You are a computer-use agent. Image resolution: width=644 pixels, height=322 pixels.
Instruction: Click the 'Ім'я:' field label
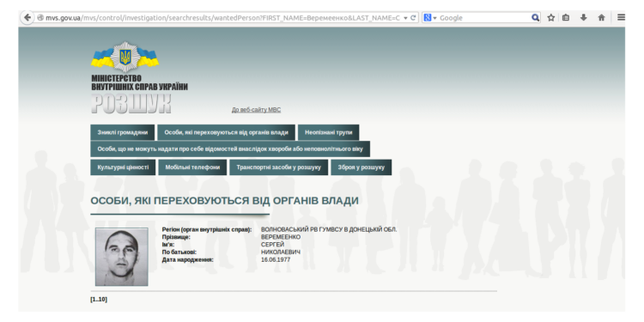point(168,245)
